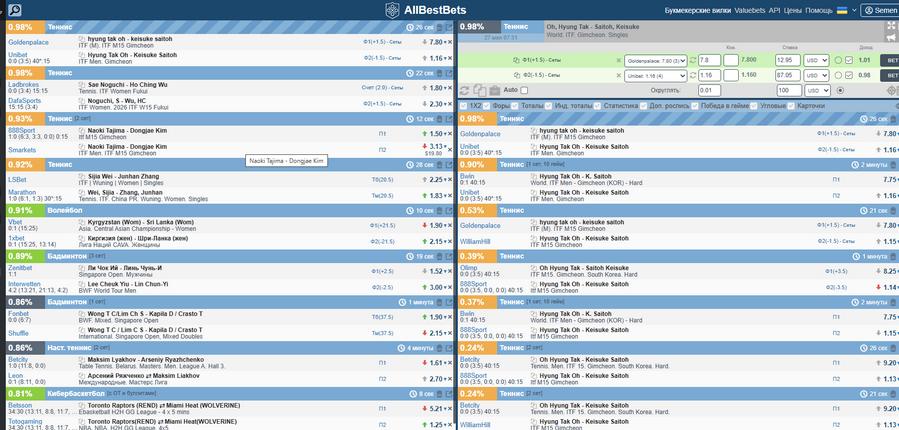Viewport: 899px width, 430px height.
Task: Click the briefcase icon in the calculator bottom row
Action: [x=494, y=91]
